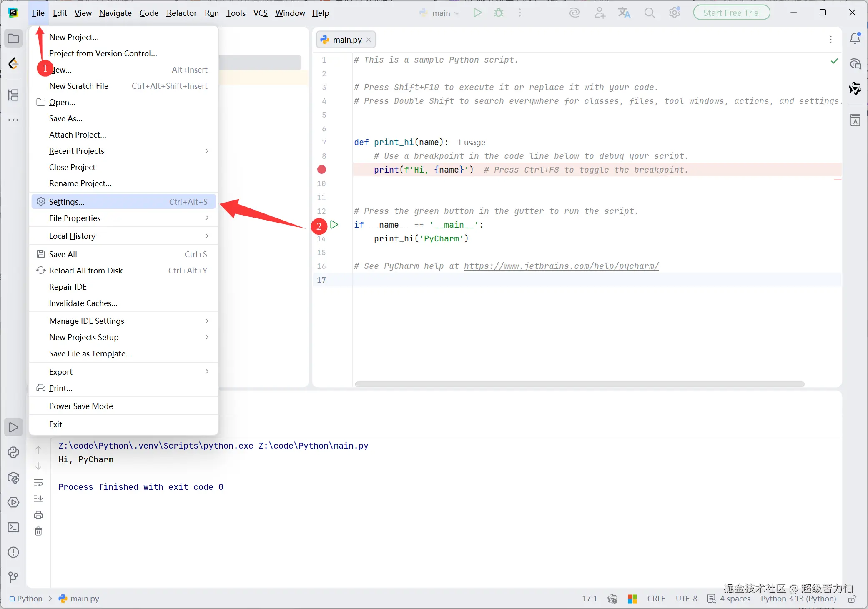This screenshot has width=868, height=609.
Task: Toggle the breakpoint on line 9
Action: coord(321,170)
